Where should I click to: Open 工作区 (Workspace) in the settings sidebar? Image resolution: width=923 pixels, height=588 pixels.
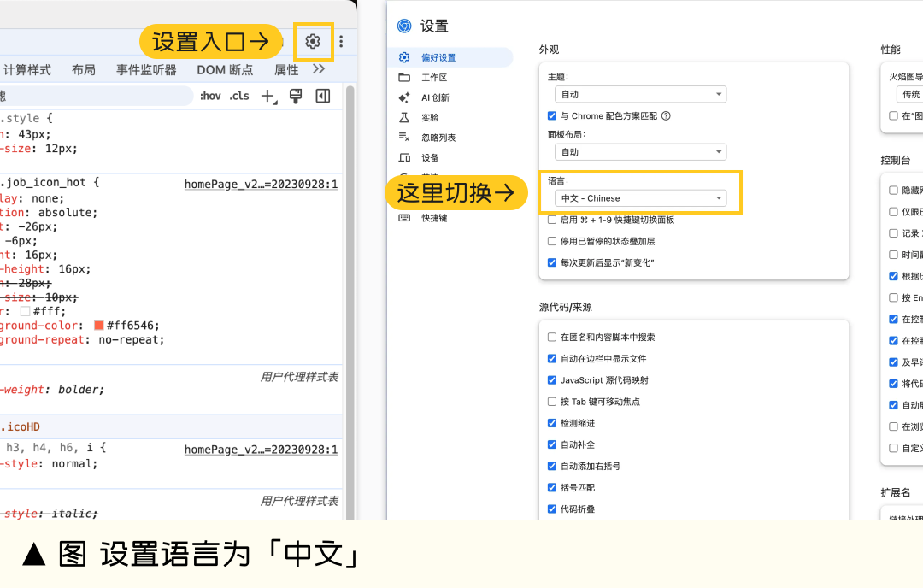click(x=434, y=78)
